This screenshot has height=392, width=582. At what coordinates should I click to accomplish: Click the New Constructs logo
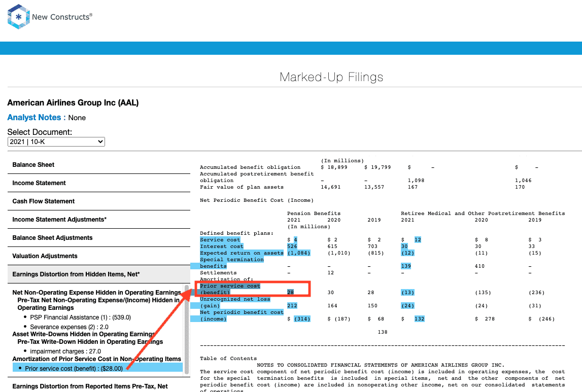(x=50, y=17)
